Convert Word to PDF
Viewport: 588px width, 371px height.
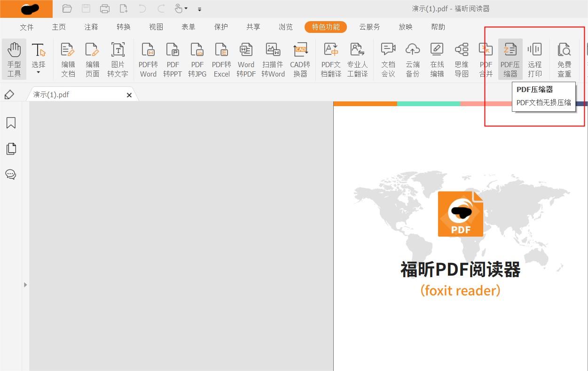pos(246,59)
